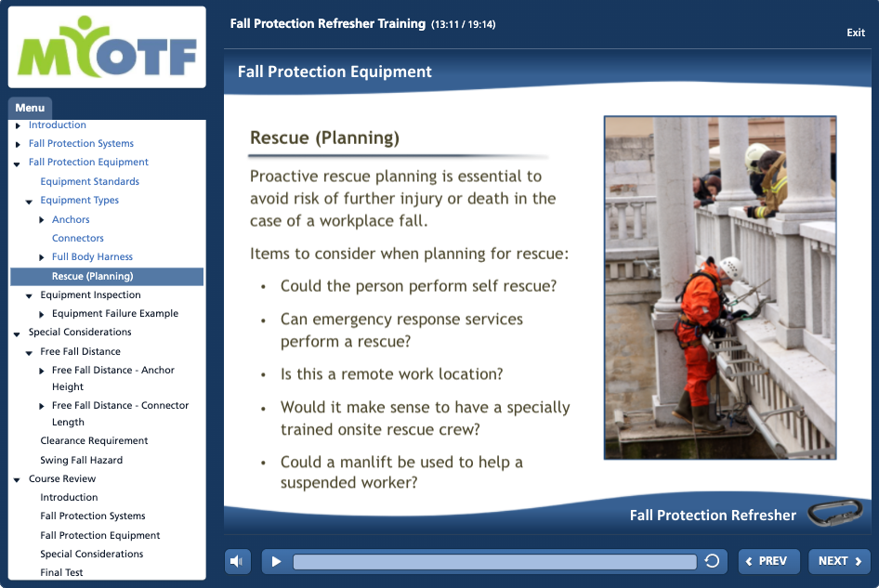Click the carabiner icon in the footer
The height and width of the screenshot is (588, 879).
click(x=834, y=513)
